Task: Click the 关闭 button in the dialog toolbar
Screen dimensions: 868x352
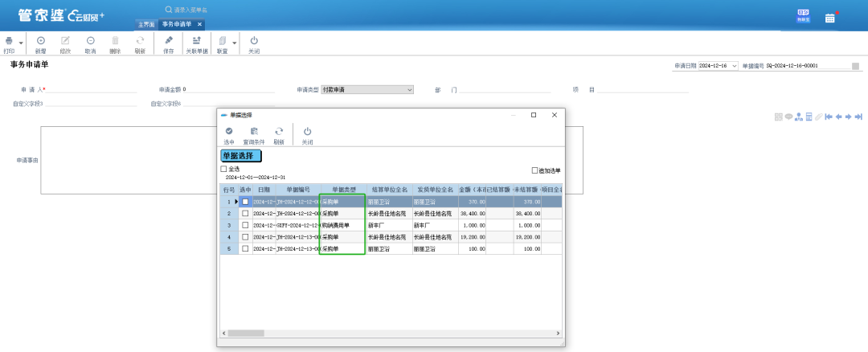Action: 307,134
